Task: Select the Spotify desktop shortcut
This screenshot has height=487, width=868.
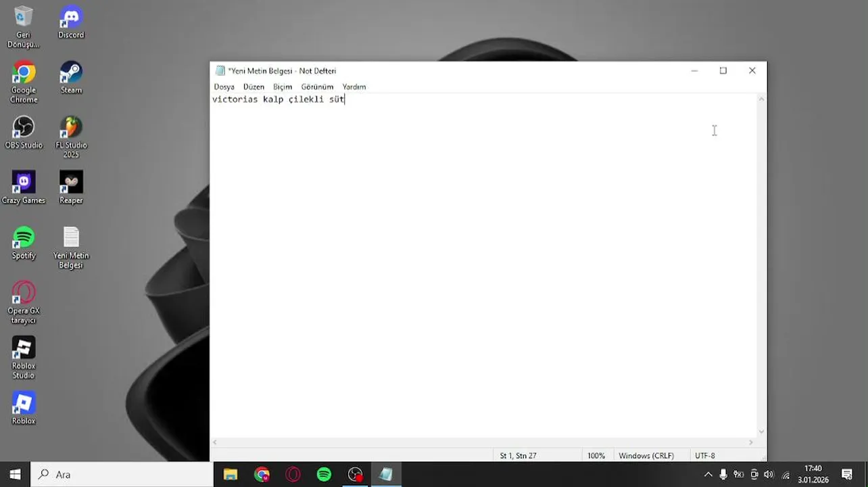Action: coord(24,243)
